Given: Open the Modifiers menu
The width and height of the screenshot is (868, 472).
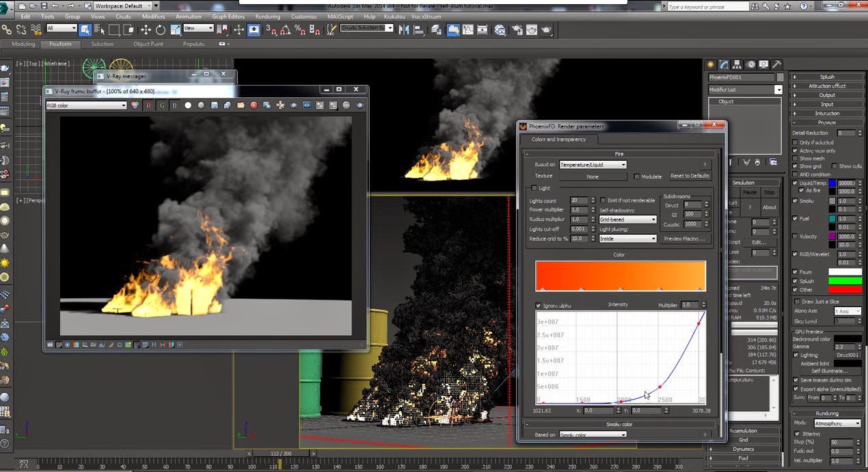Looking at the screenshot, I should coord(153,16).
